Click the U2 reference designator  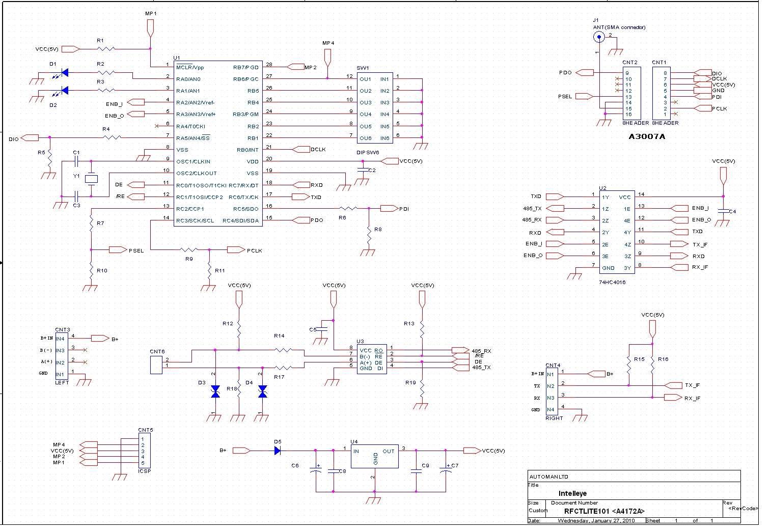pos(602,188)
